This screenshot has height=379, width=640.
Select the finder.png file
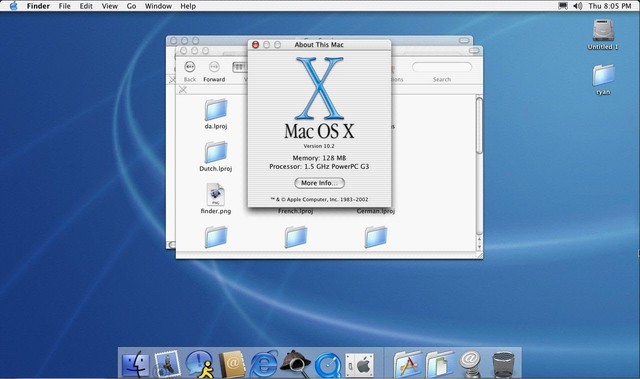[x=216, y=199]
